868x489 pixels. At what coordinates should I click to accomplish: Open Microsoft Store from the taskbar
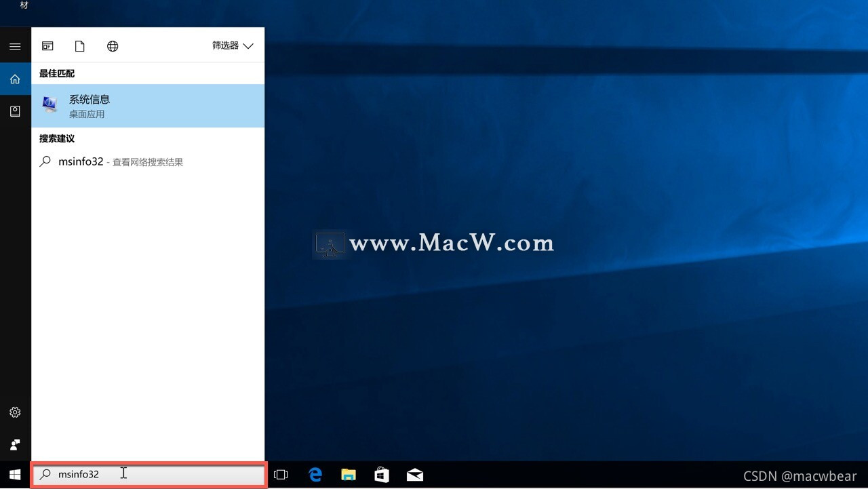[382, 475]
